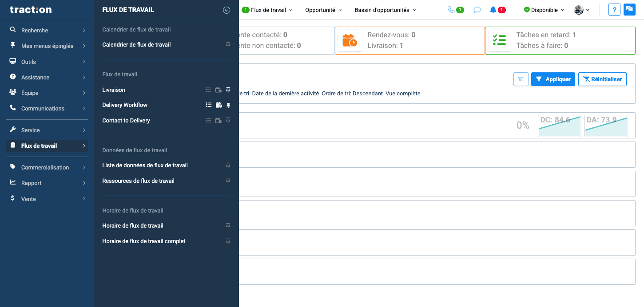Go to Communications in the sidebar
The image size is (644, 307).
click(47, 109)
